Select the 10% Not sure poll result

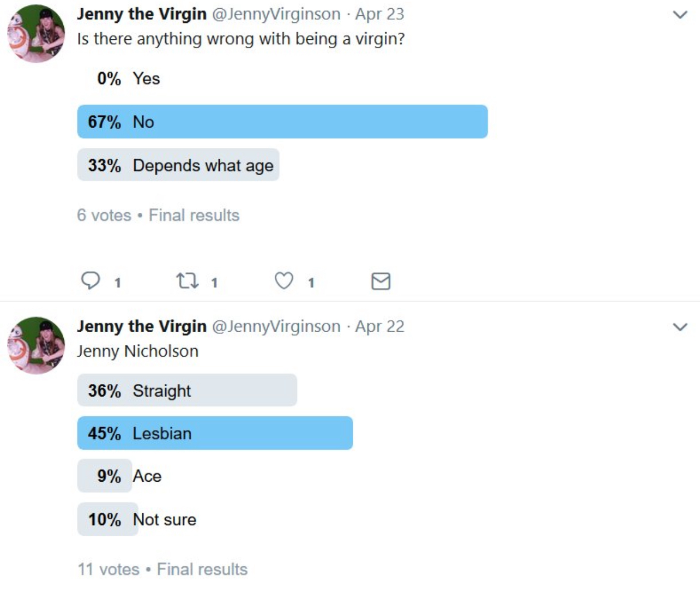point(137,519)
